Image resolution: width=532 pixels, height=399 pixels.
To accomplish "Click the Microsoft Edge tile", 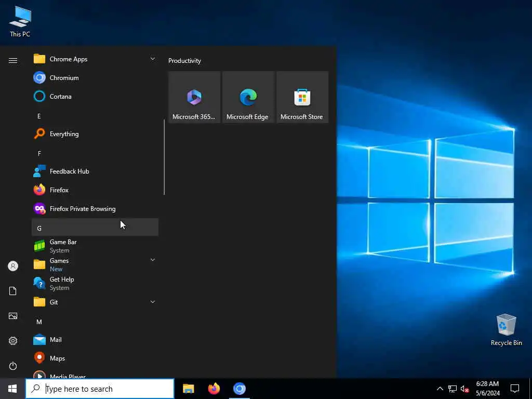I will pyautogui.click(x=248, y=97).
